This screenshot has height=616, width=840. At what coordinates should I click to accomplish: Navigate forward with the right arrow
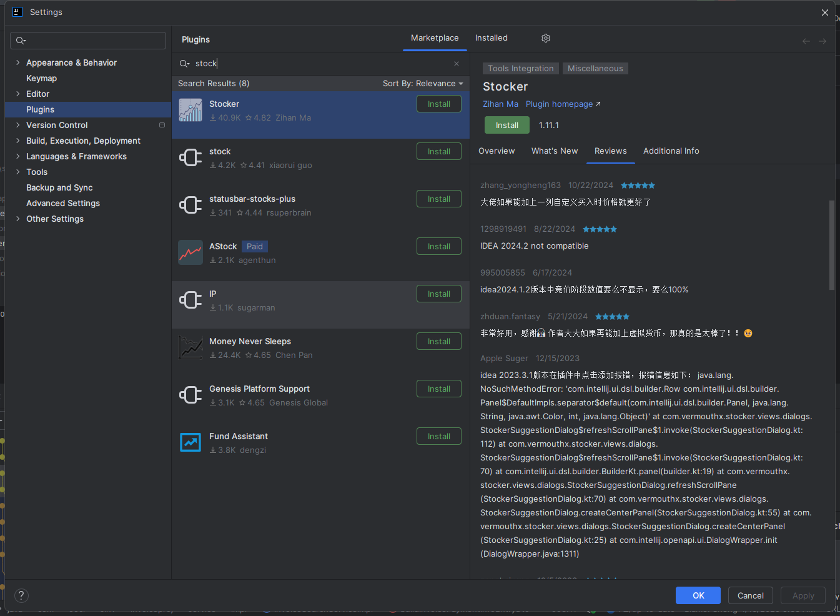pos(823,41)
